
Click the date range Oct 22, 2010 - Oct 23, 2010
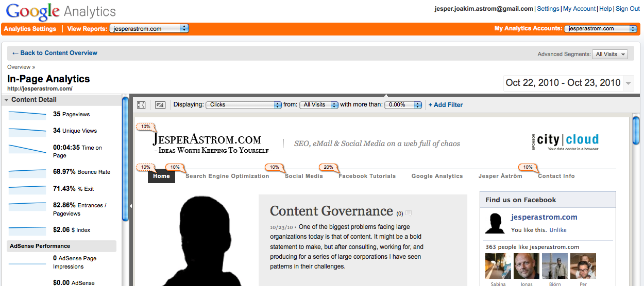[563, 83]
